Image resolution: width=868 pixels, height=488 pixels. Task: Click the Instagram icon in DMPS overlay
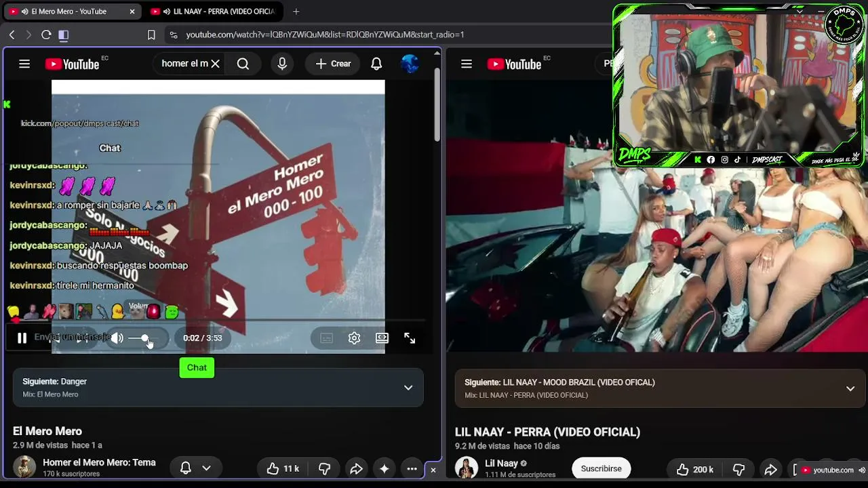(724, 160)
